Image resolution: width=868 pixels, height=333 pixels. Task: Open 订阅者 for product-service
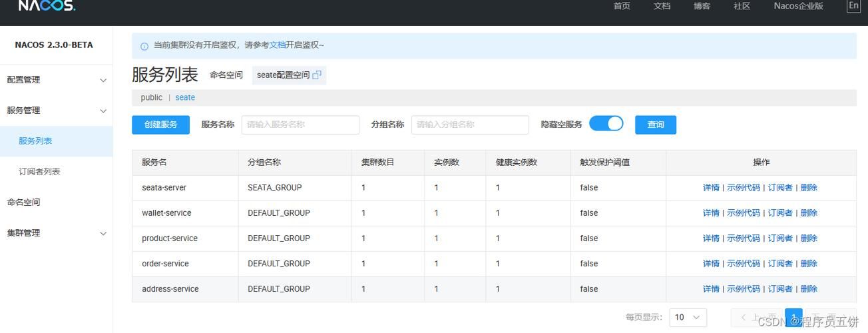780,238
